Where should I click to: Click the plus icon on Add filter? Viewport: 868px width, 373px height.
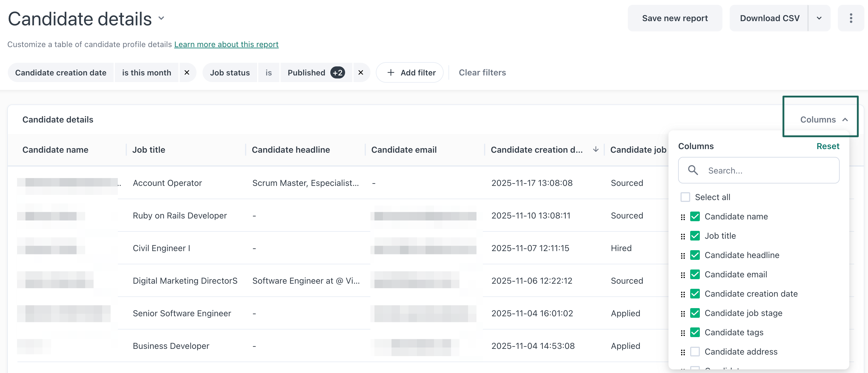click(x=391, y=72)
